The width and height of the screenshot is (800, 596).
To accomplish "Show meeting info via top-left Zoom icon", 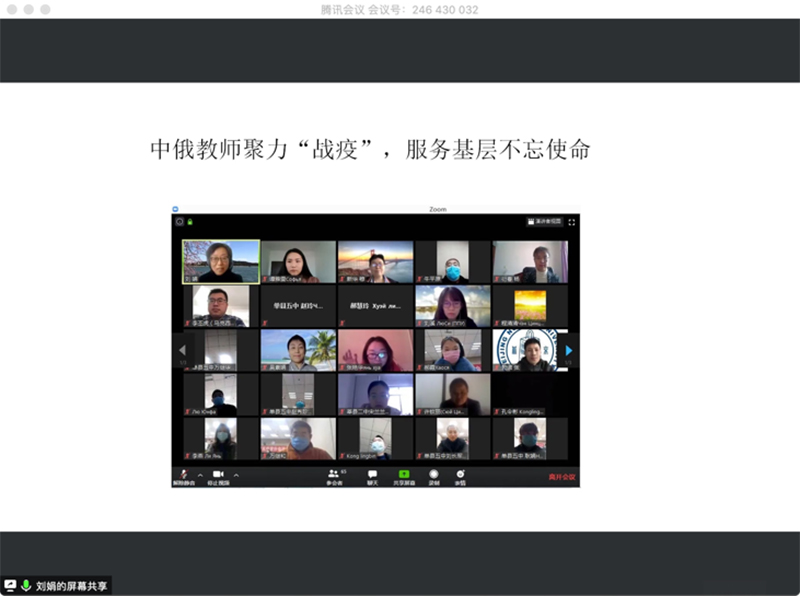I will [179, 221].
